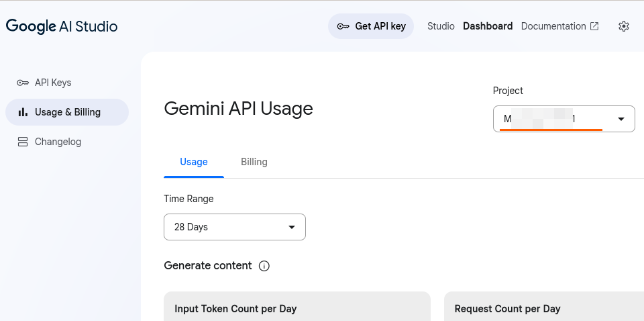Screen dimensions: 644x321
Task: Open the settings gear icon
Action: point(623,26)
